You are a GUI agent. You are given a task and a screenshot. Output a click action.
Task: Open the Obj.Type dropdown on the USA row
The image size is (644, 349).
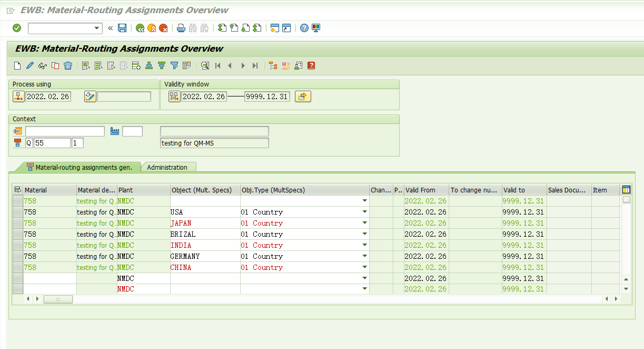click(364, 212)
